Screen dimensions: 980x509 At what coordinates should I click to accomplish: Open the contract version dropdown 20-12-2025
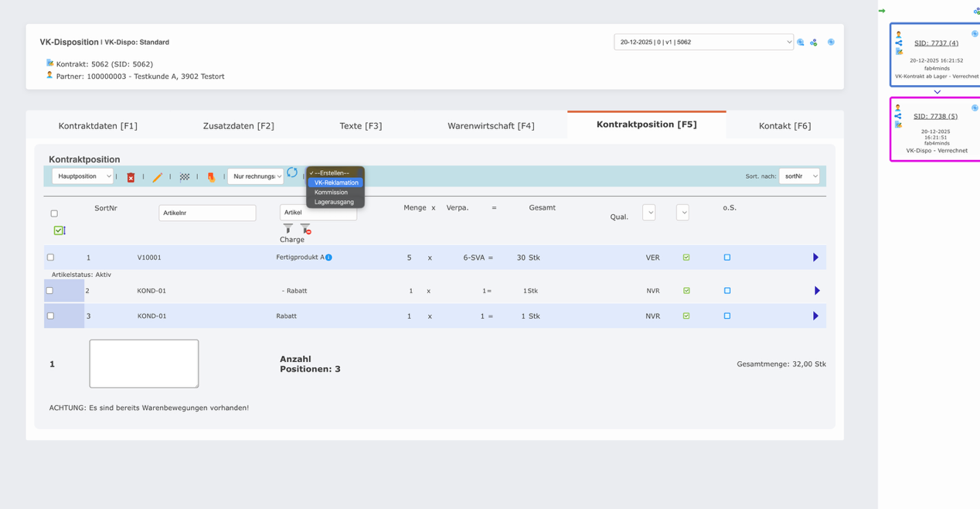(703, 43)
